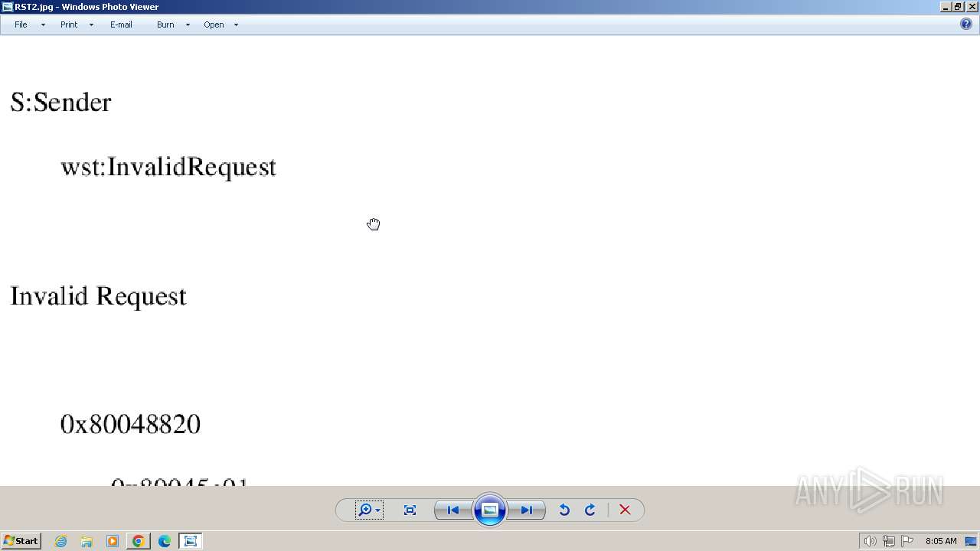The image size is (980, 551).
Task: Launch Google Chrome from the taskbar
Action: (139, 541)
